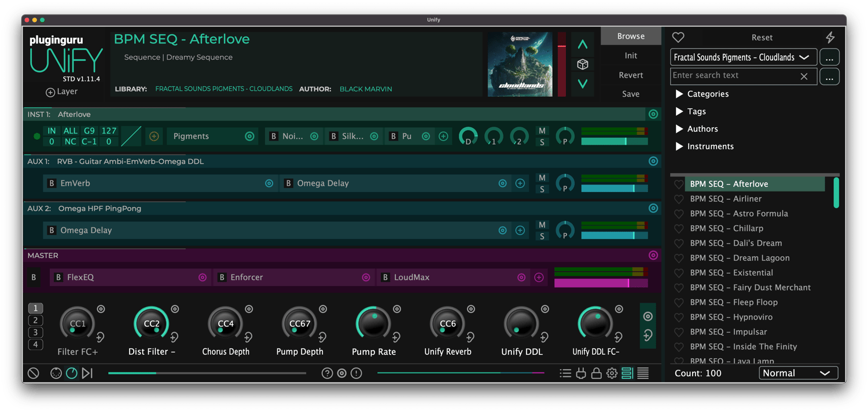Viewport: 868px width, 412px height.
Task: Add effect after Omega Delay in AUX 2
Action: tap(520, 230)
